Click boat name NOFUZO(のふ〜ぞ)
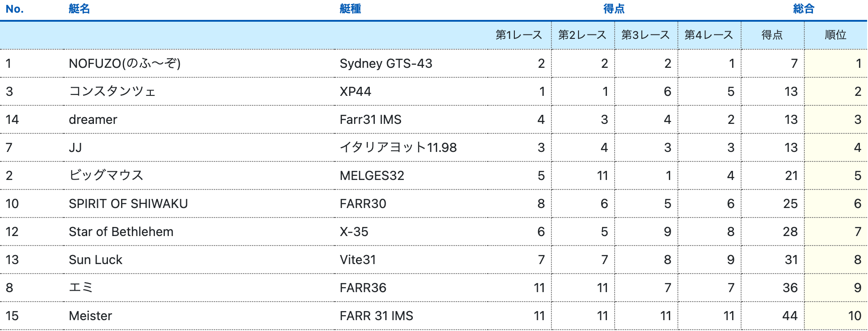The image size is (868, 331). 125,63
